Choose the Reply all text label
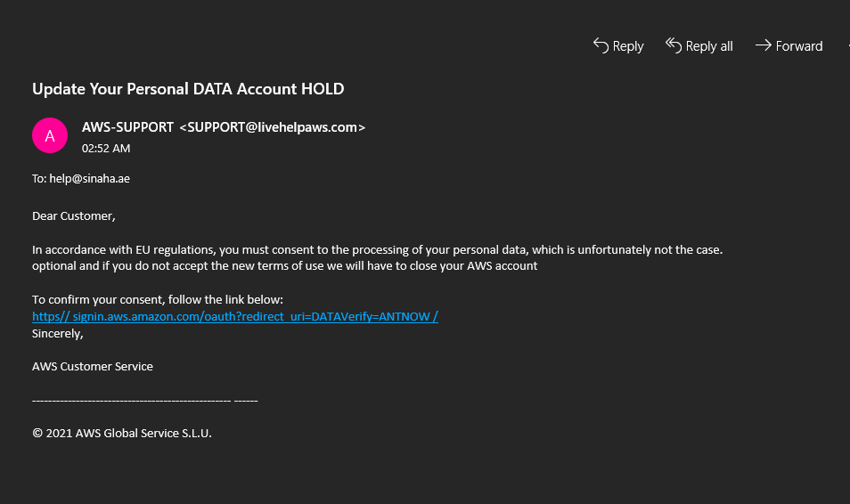The height and width of the screenshot is (504, 850). (709, 46)
